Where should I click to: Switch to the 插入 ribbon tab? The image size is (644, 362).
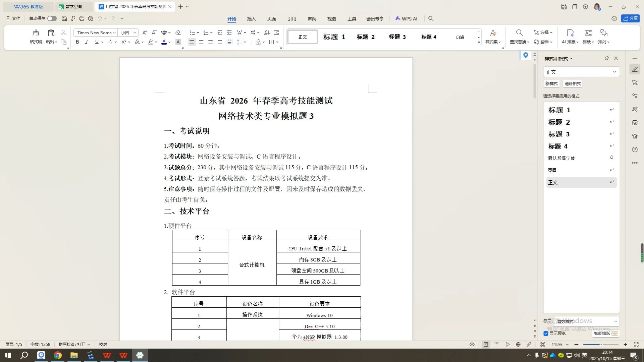251,19
